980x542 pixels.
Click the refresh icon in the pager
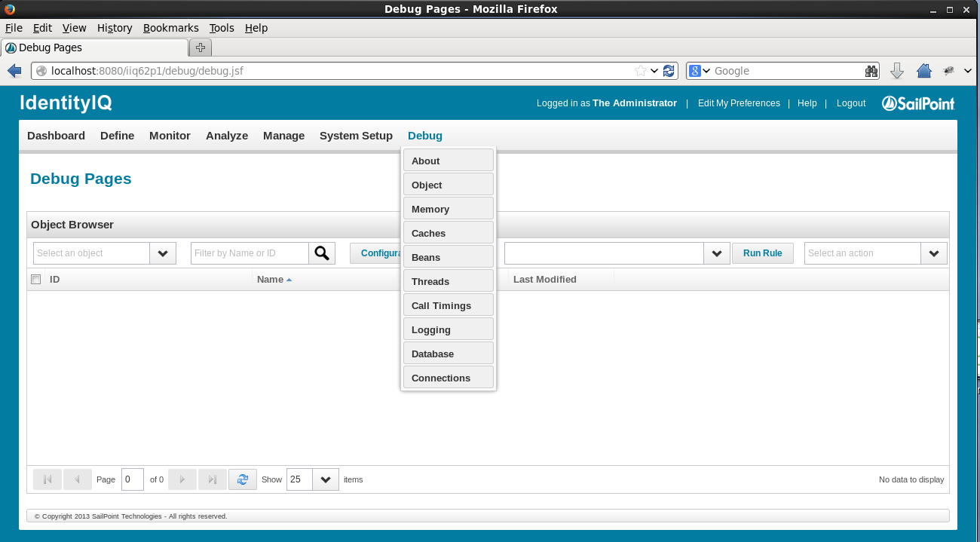tap(242, 479)
